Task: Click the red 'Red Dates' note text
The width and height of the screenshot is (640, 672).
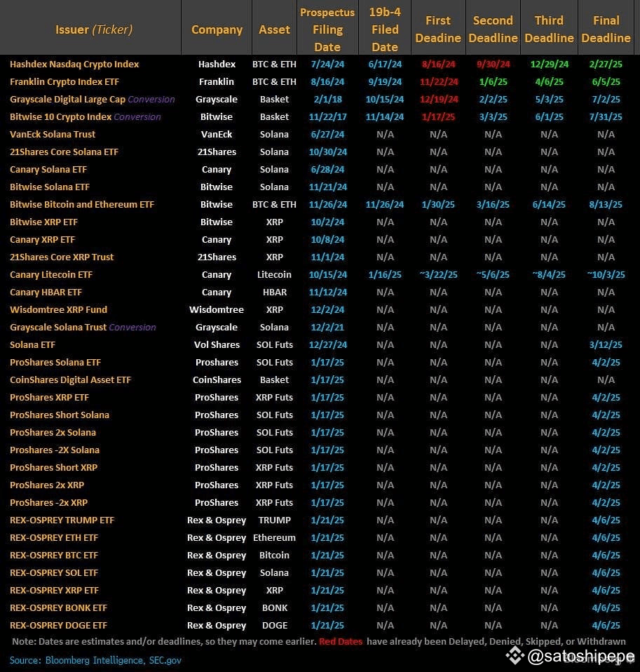Action: click(341, 641)
